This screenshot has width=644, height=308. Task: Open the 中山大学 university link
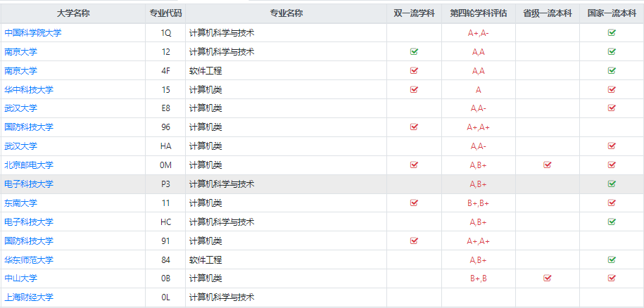click(x=20, y=278)
